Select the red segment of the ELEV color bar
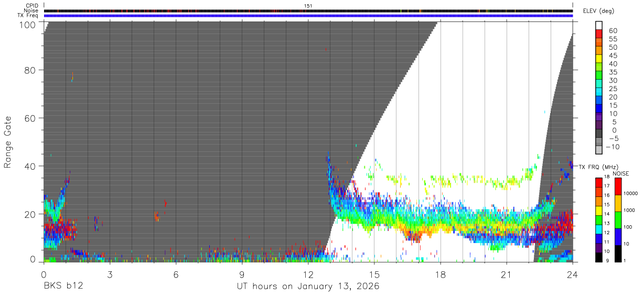 click(599, 33)
